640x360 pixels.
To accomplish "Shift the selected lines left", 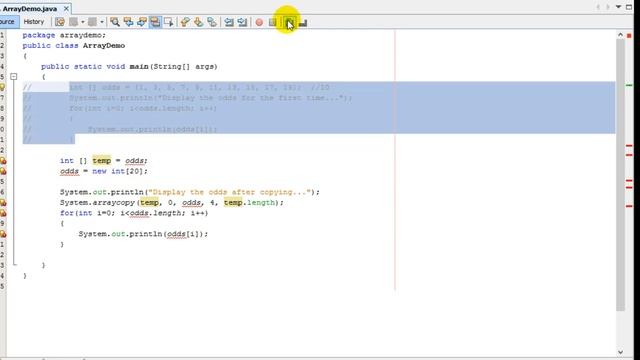I will tap(229, 22).
